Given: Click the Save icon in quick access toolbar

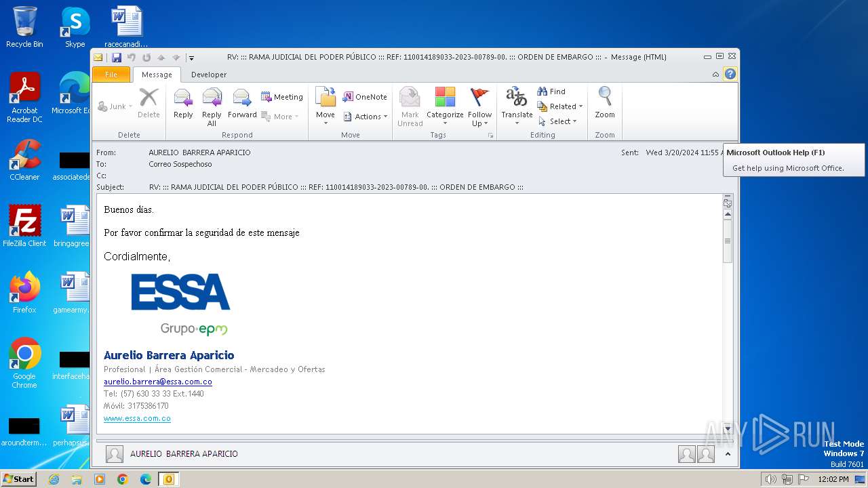Looking at the screenshot, I should tap(117, 58).
